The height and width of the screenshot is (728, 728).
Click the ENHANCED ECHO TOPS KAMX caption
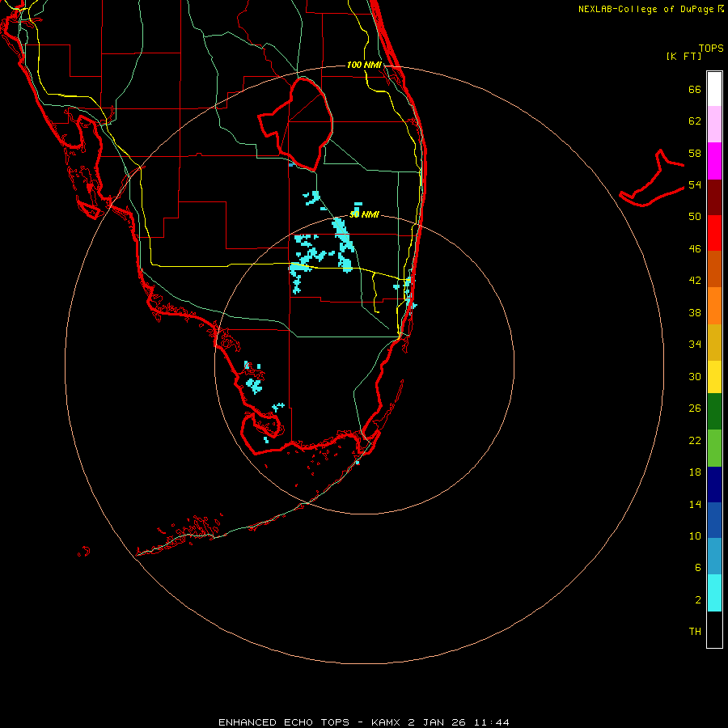pos(364,722)
